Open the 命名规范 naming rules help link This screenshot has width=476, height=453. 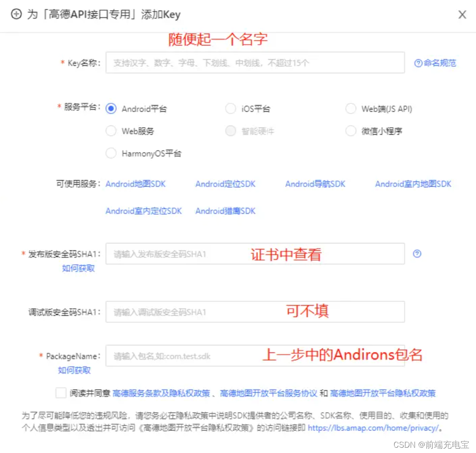[435, 63]
